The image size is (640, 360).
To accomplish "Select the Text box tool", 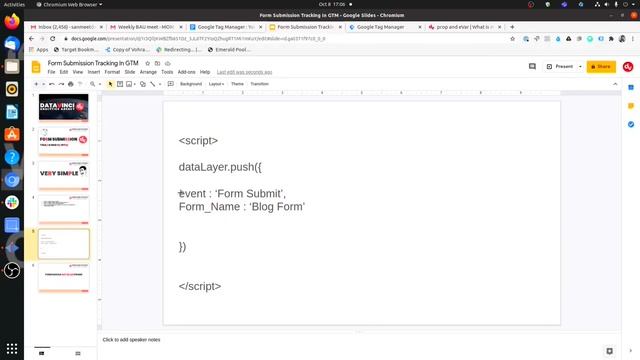I will click(120, 84).
